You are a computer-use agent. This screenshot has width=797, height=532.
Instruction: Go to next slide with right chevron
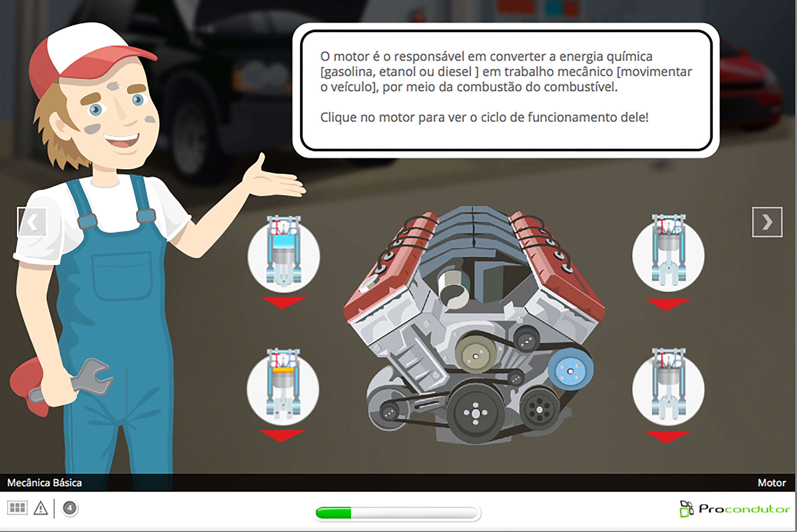[x=767, y=222]
